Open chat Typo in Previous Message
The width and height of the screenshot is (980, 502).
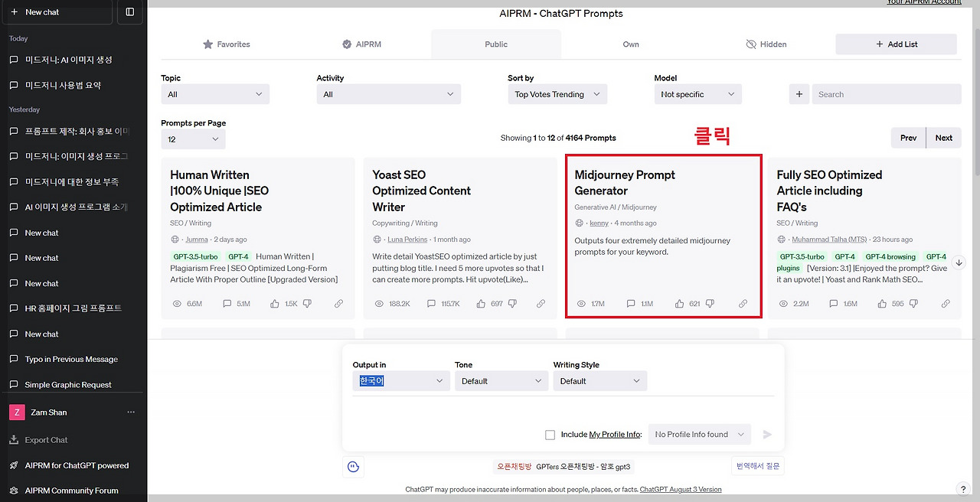point(73,359)
